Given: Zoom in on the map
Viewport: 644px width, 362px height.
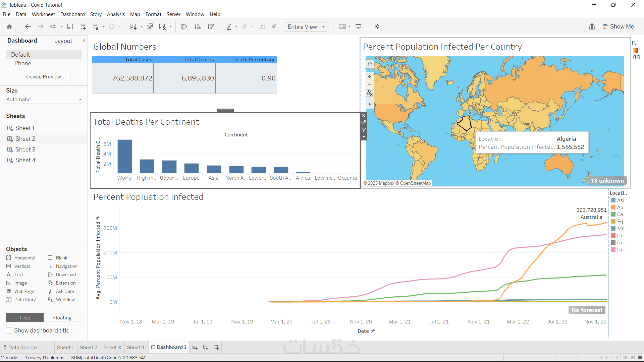Looking at the screenshot, I should [x=370, y=76].
